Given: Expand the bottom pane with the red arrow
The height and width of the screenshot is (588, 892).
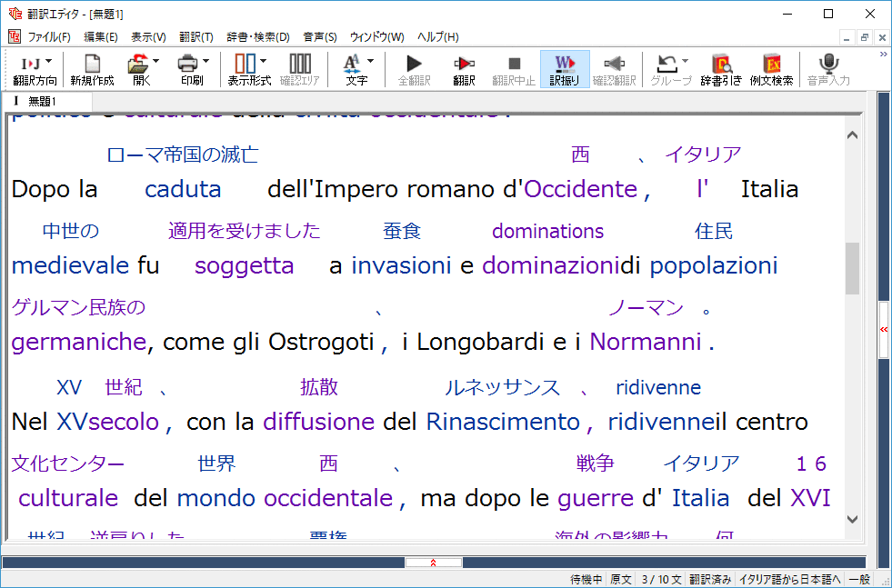Looking at the screenshot, I should coord(434,562).
